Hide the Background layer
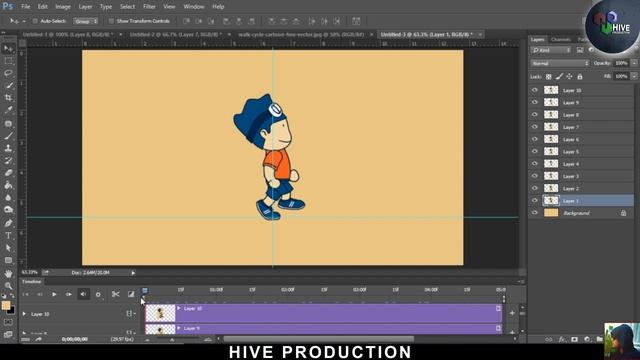This screenshot has height=360, width=640. tap(535, 213)
